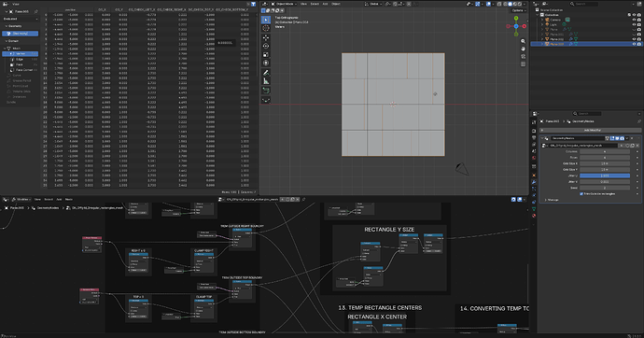Show the hidden Plane object in outliner

(x=634, y=29)
